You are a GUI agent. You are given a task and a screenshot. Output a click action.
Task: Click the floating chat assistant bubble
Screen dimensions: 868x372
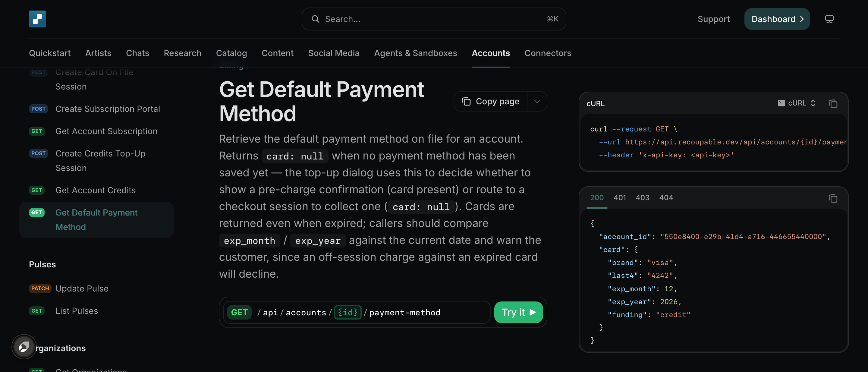[24, 347]
